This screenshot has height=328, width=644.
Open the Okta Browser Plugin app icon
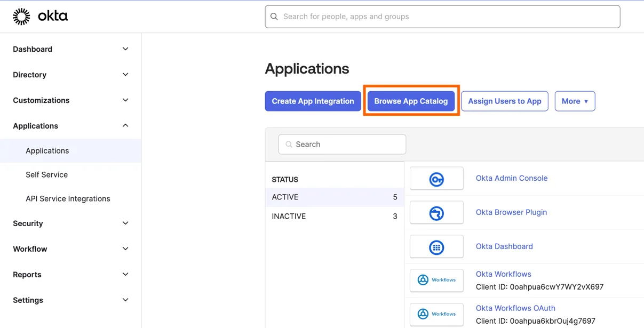point(436,213)
